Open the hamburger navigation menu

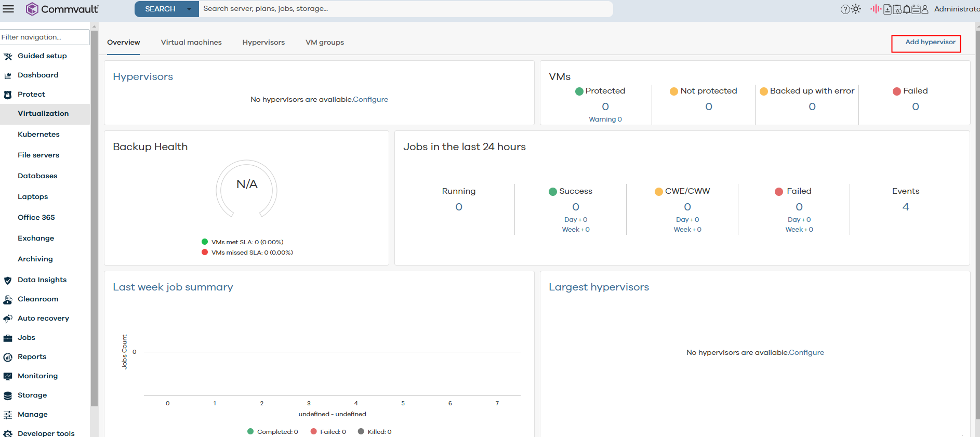click(8, 9)
